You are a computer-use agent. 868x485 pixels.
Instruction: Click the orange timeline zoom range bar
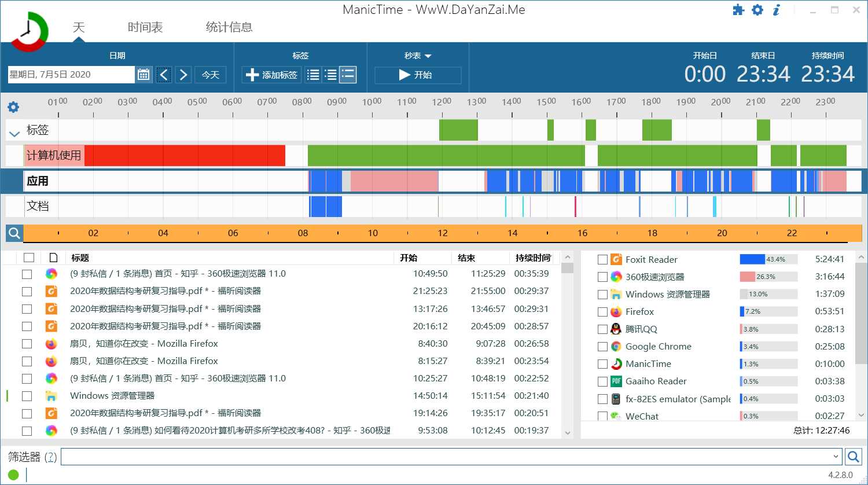click(x=443, y=233)
